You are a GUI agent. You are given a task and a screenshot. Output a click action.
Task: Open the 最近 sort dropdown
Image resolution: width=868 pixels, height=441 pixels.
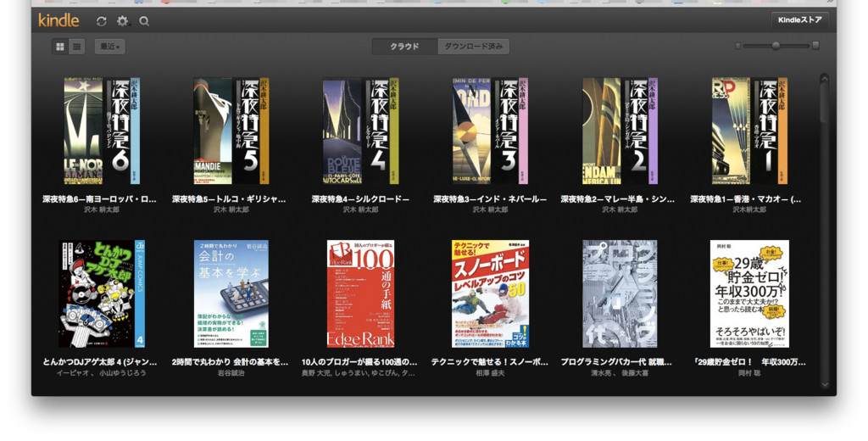coord(109,47)
